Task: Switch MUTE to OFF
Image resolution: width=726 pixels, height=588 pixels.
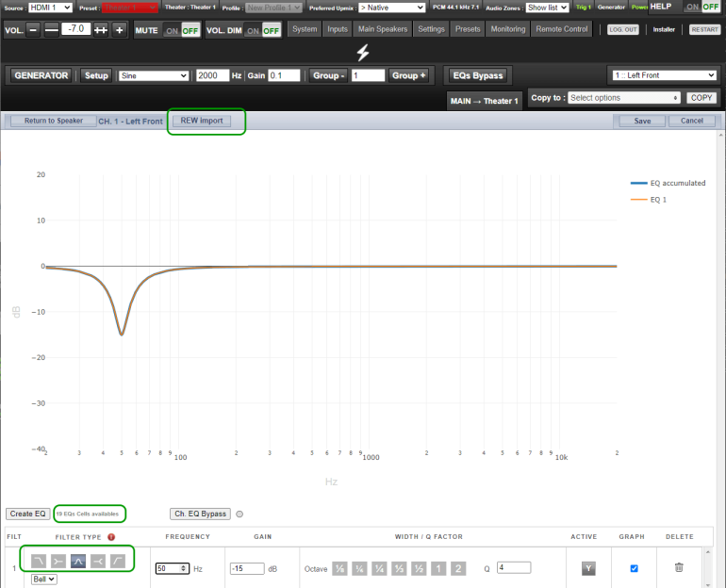Action: tap(190, 31)
